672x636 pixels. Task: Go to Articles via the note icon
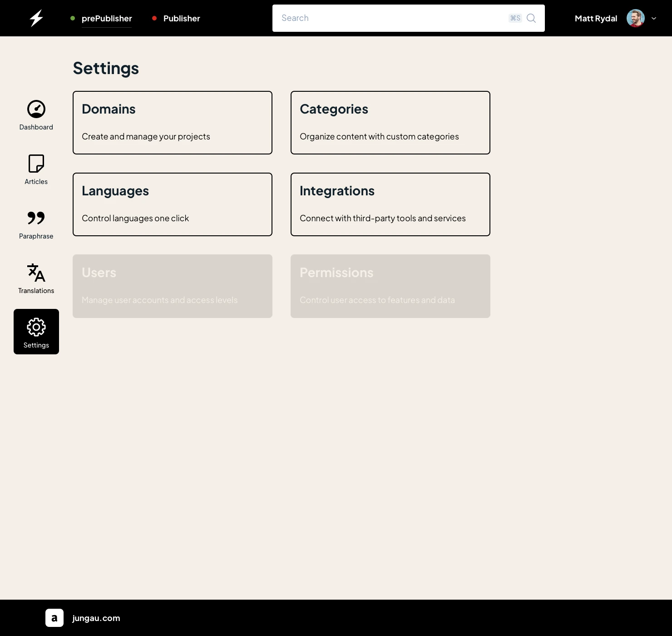click(x=36, y=164)
